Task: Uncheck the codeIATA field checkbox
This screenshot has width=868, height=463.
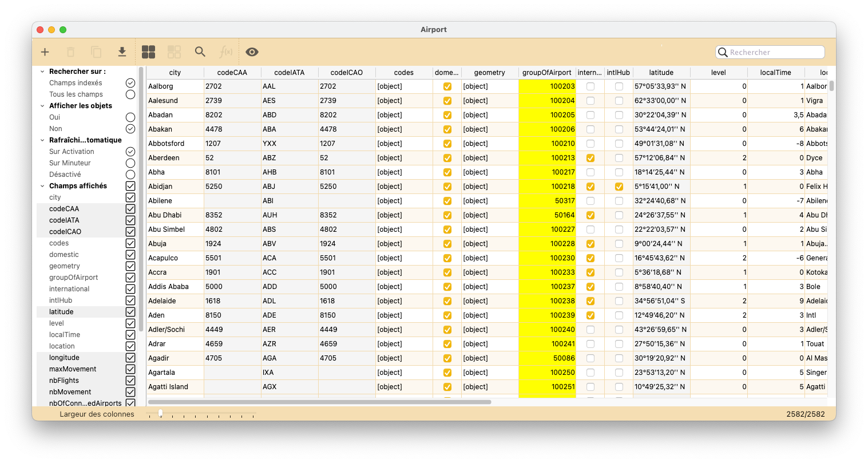Action: tap(130, 220)
